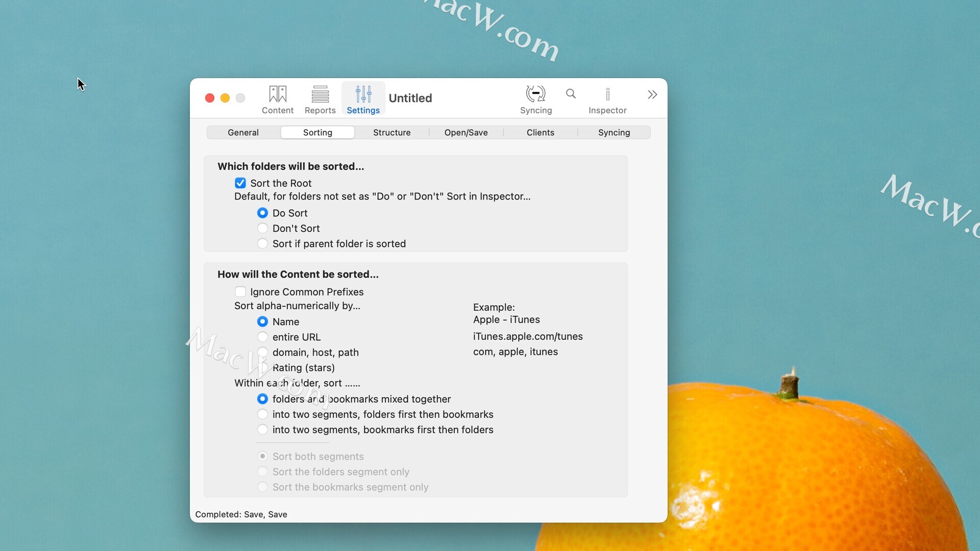
Task: Click example text 'Apple - iTunes'
Action: pyautogui.click(x=506, y=319)
